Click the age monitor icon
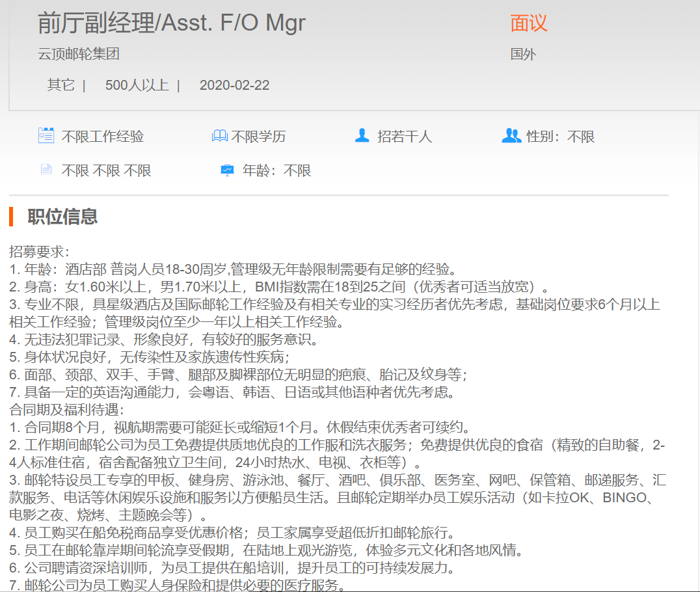Image resolution: width=700 pixels, height=592 pixels. click(227, 170)
